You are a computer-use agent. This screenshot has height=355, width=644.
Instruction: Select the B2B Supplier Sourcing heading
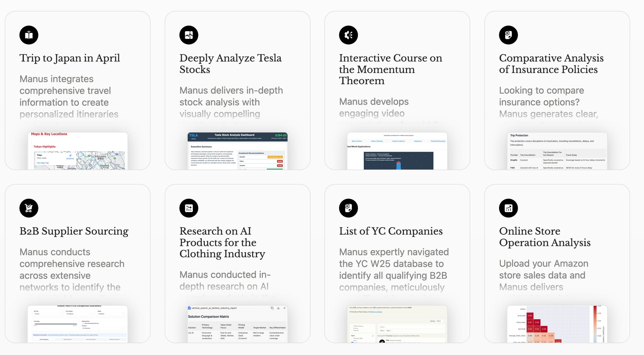click(x=74, y=231)
